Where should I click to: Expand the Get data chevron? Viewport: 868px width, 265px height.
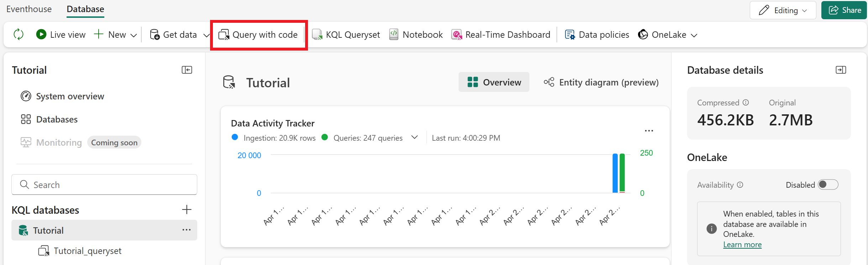pyautogui.click(x=206, y=35)
